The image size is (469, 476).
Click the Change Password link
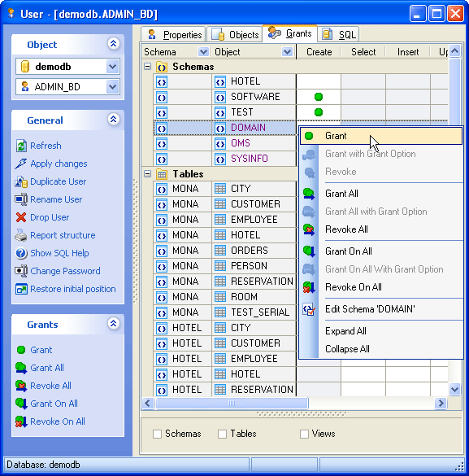65,271
